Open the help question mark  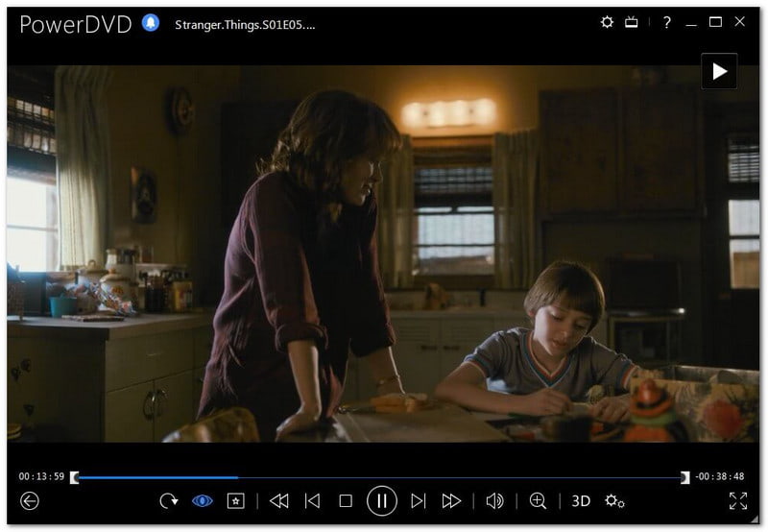pos(666,22)
